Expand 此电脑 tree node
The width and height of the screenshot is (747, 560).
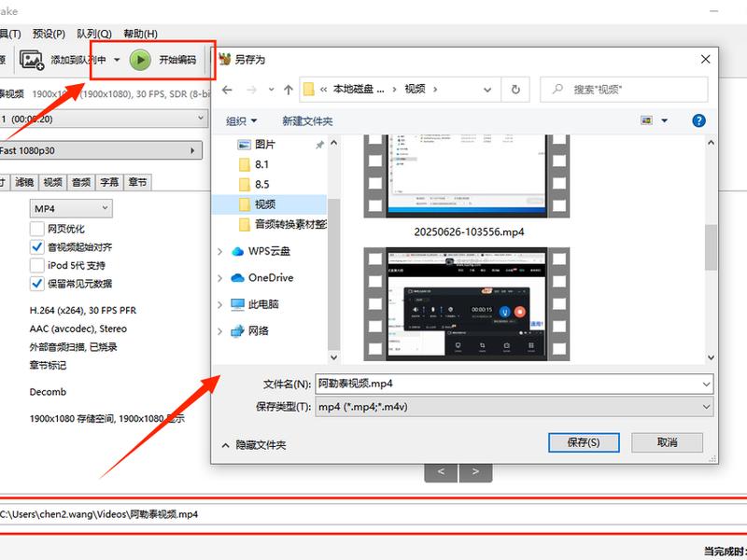coord(219,304)
